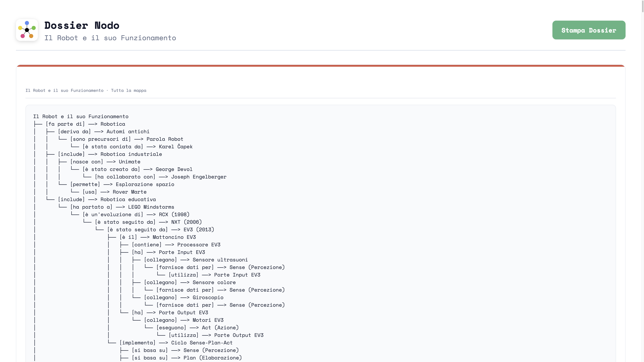The height and width of the screenshot is (362, 644).
Task: Click 'Tutta la mappa' breadcrumb text
Action: (128, 90)
